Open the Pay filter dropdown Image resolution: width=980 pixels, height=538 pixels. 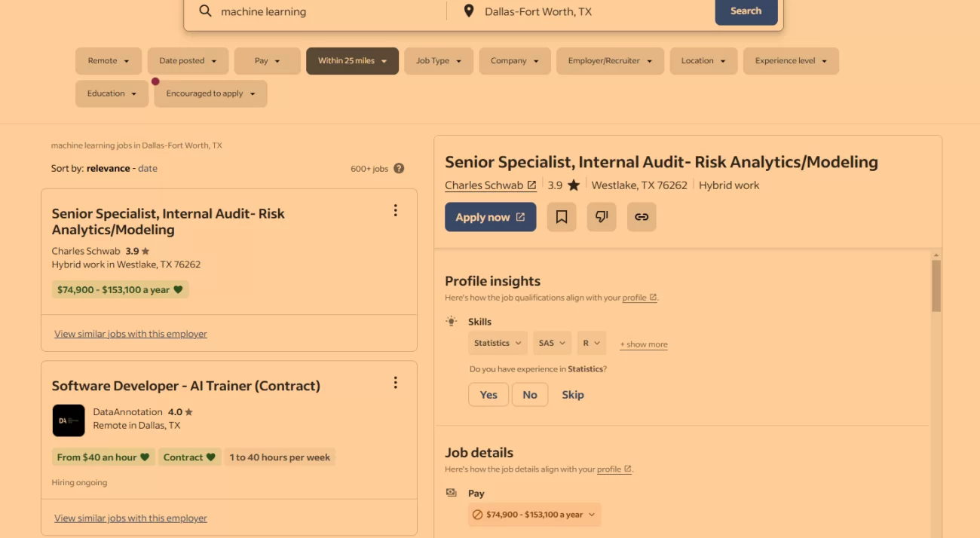click(x=268, y=61)
